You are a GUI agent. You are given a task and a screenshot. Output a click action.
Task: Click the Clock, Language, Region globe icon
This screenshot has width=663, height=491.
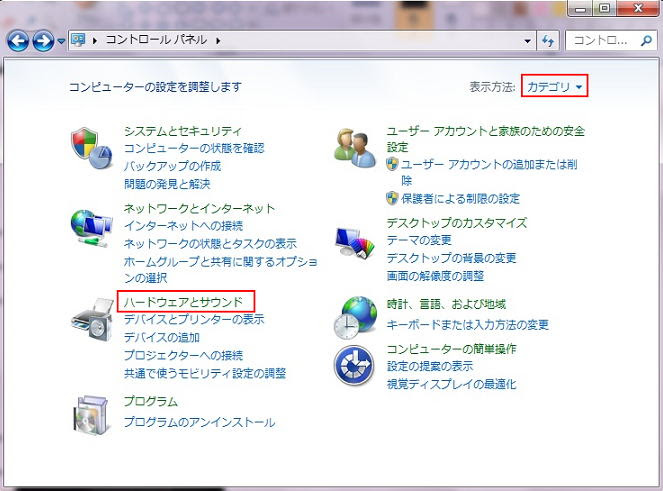pyautogui.click(x=355, y=318)
